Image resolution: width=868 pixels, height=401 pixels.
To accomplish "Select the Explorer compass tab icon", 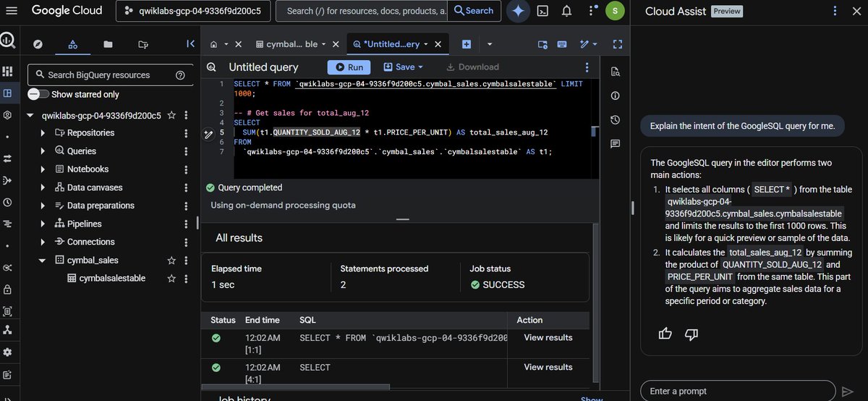I will tap(38, 44).
